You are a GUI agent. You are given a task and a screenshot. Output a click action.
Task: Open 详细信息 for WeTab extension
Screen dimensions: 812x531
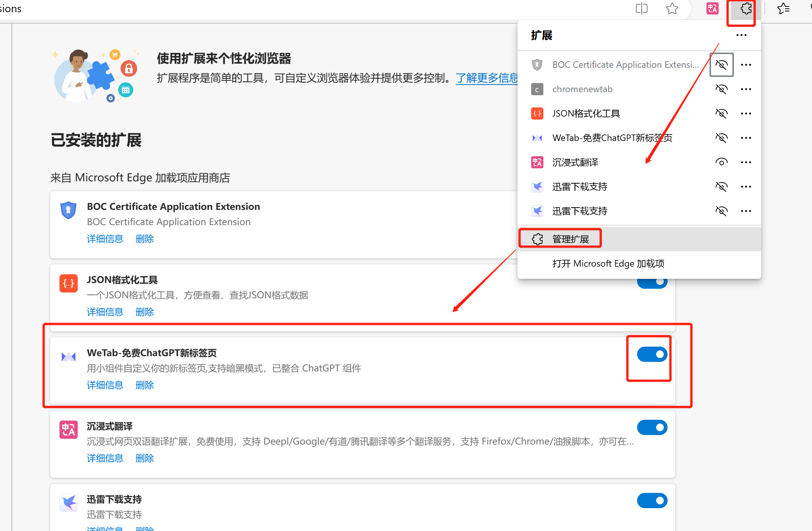[x=105, y=385]
